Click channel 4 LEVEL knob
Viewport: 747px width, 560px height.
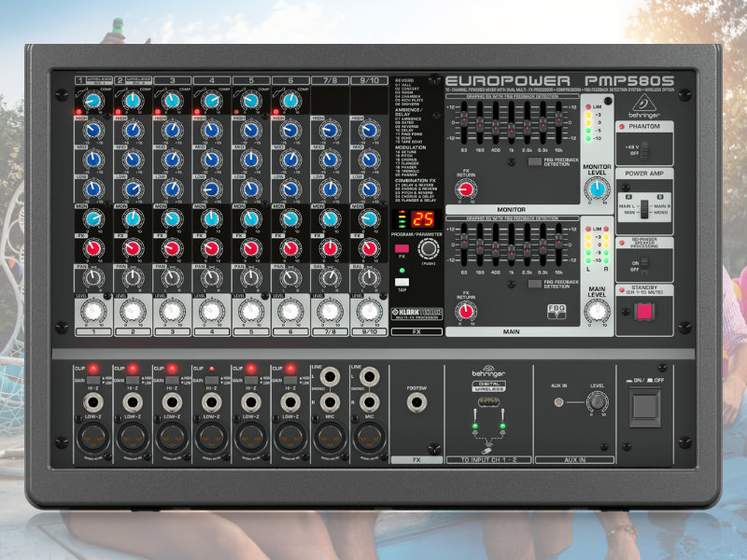tap(212, 311)
